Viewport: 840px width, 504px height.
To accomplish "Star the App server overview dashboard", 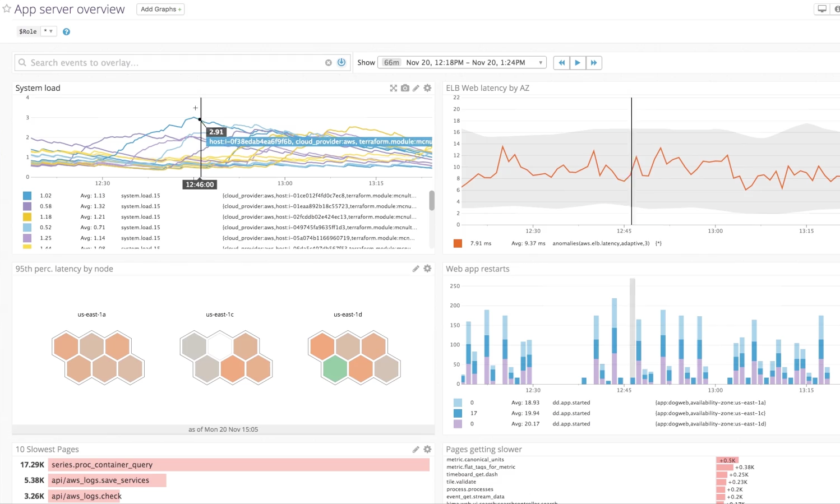I will (6, 9).
